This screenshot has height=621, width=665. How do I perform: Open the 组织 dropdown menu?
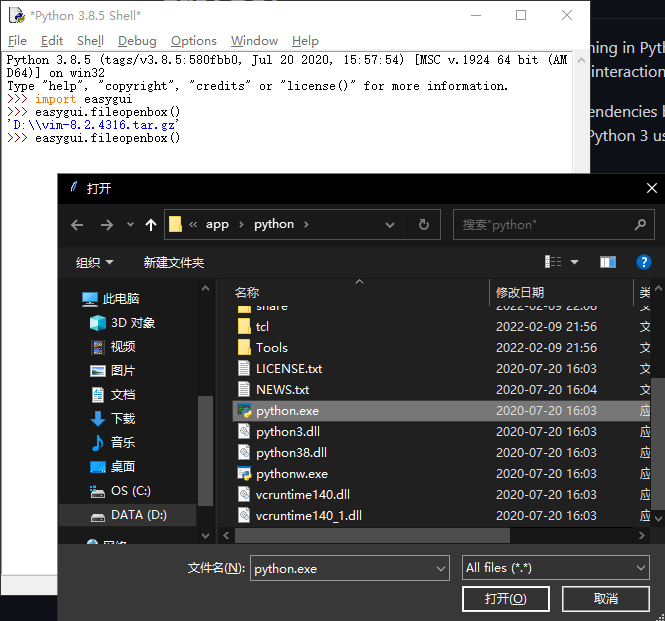pyautogui.click(x=95, y=263)
